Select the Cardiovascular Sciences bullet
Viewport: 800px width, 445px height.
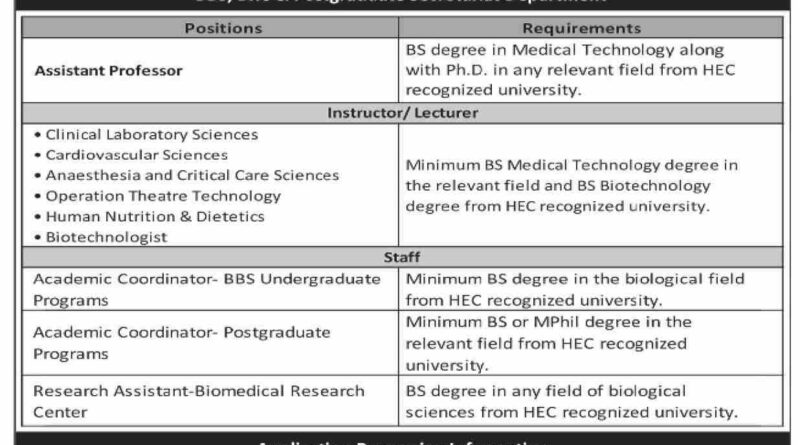coord(137,155)
